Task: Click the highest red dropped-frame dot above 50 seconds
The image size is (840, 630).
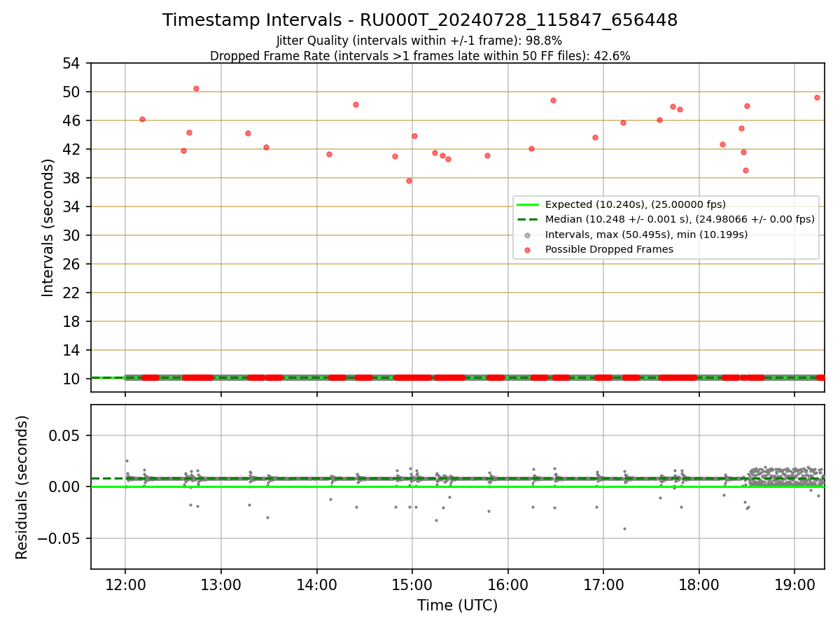Action: click(196, 88)
